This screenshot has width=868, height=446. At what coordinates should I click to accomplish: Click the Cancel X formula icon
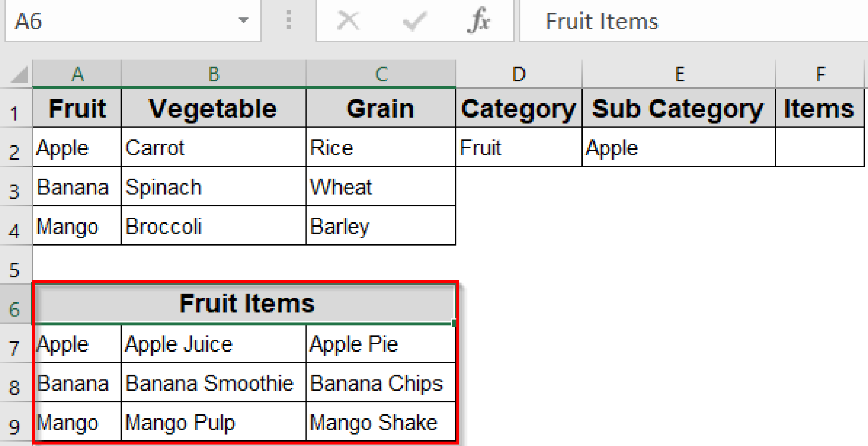pos(348,21)
